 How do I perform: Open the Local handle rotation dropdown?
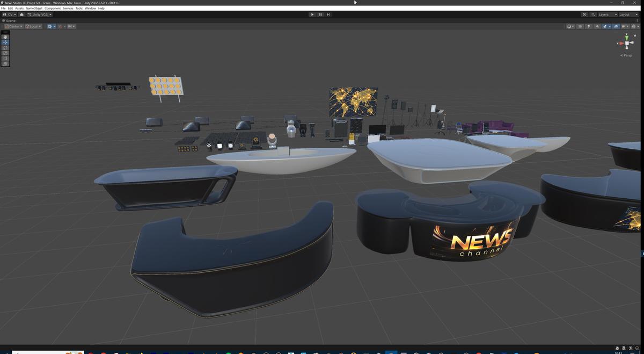33,26
